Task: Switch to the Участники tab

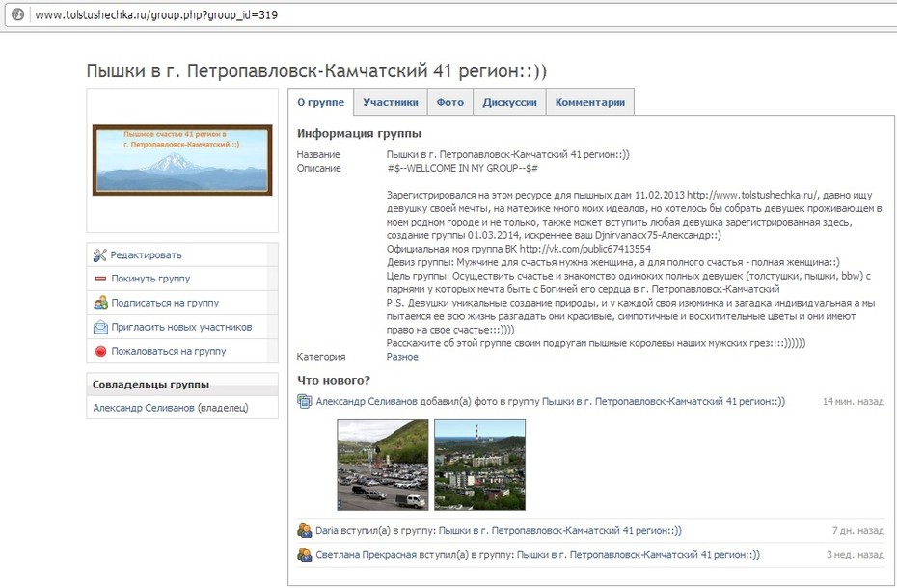Action: tap(391, 102)
